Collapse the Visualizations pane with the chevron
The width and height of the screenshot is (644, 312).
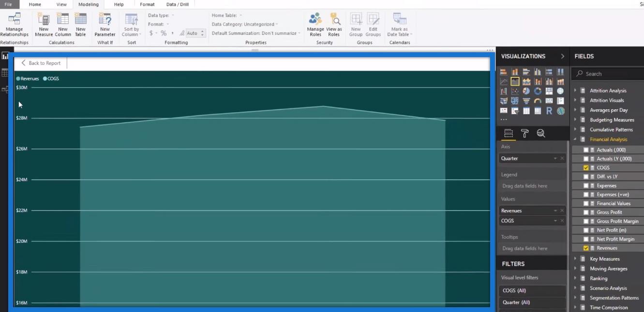[562, 56]
